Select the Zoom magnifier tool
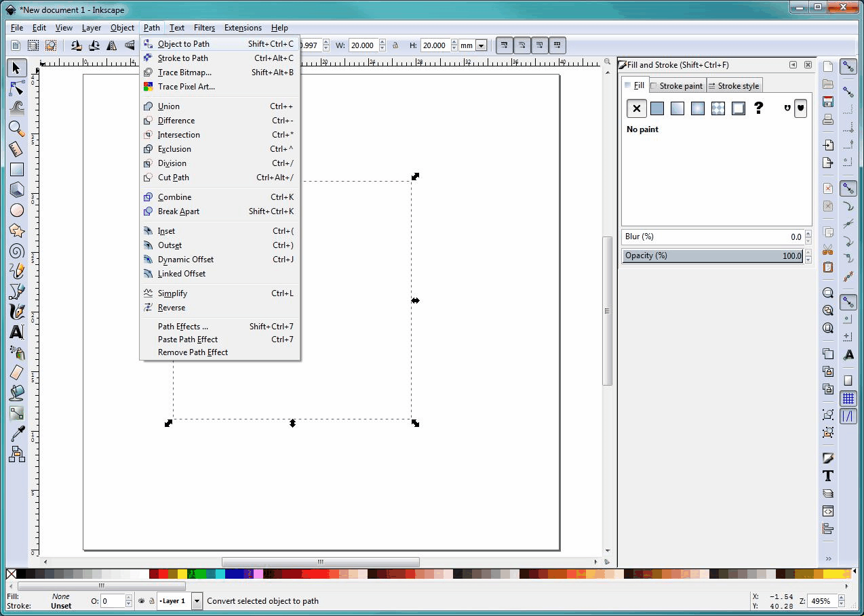Screen dimensions: 864x616 [17, 129]
